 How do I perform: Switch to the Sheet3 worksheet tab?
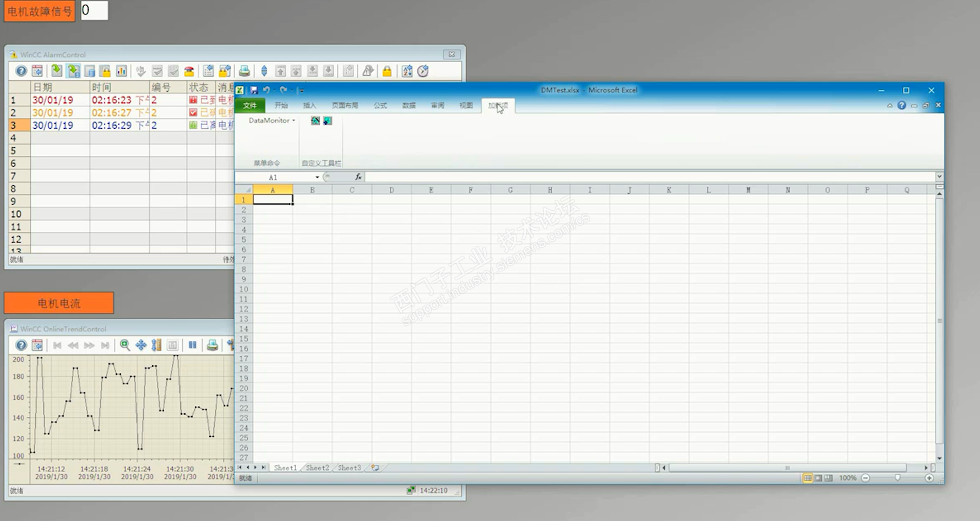[x=349, y=468]
